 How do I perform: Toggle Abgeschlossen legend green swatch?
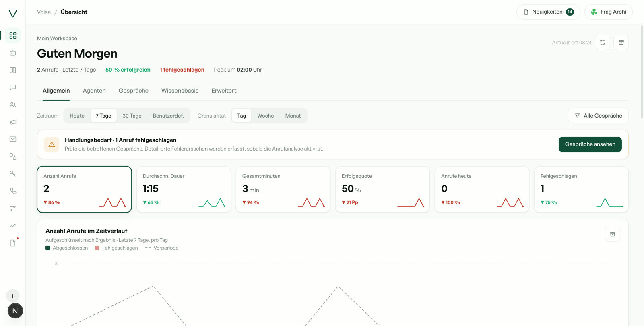[x=48, y=248]
